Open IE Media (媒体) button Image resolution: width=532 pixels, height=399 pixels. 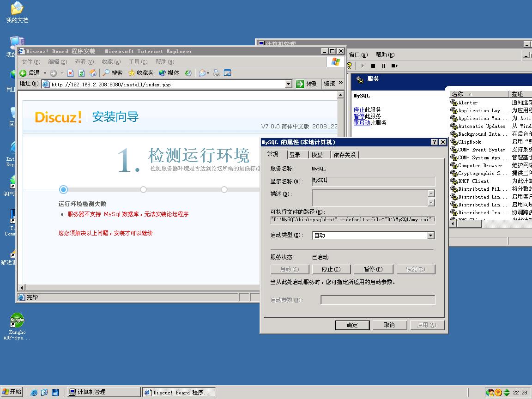coord(169,73)
